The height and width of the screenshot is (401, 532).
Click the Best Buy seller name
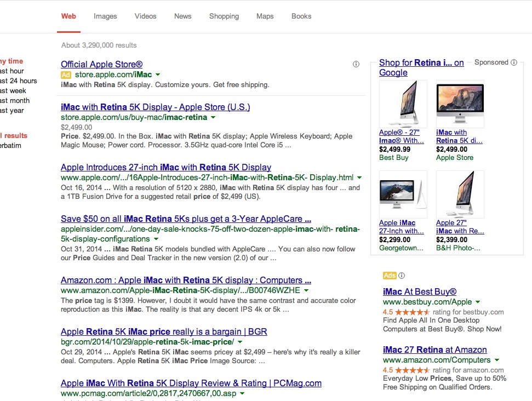394,157
